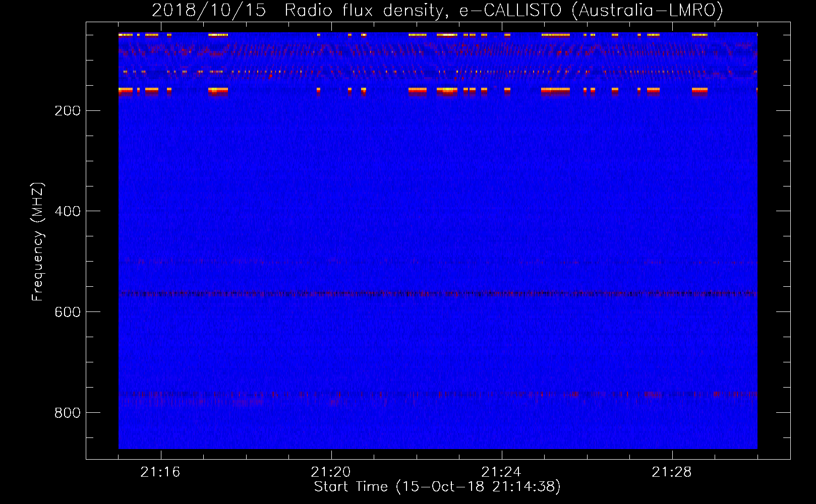Click the faint horizontal line near 500 MHz

pyautogui.click(x=438, y=262)
